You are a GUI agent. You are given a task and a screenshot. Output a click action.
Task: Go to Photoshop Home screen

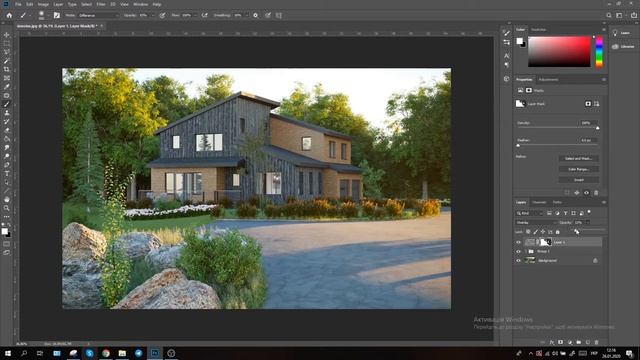pyautogui.click(x=9, y=15)
